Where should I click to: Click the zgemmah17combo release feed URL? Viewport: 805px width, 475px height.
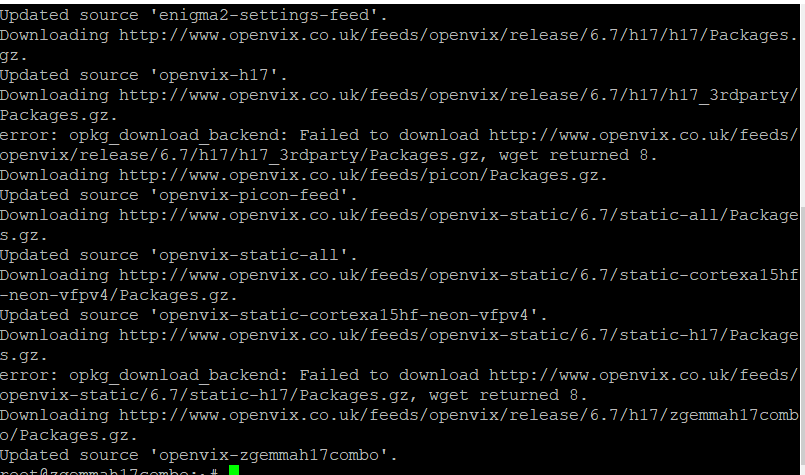click(x=458, y=416)
